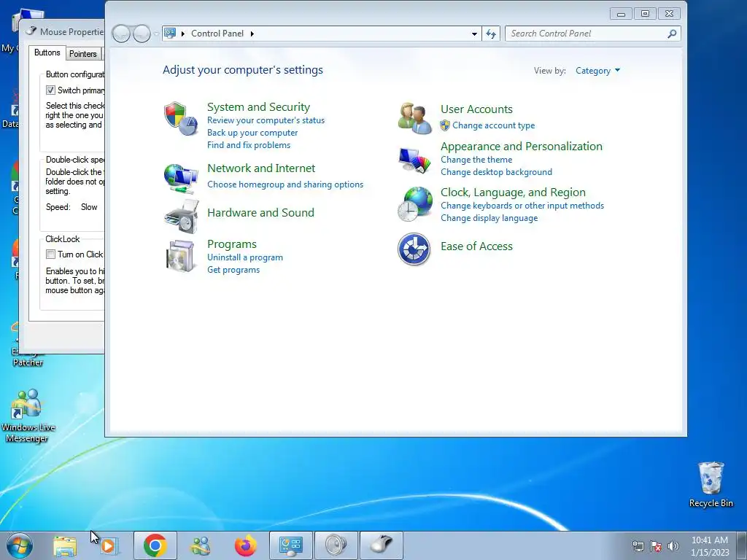Click the refresh icon beside the address bar
Viewport: 747px width, 560px height.
(x=491, y=34)
